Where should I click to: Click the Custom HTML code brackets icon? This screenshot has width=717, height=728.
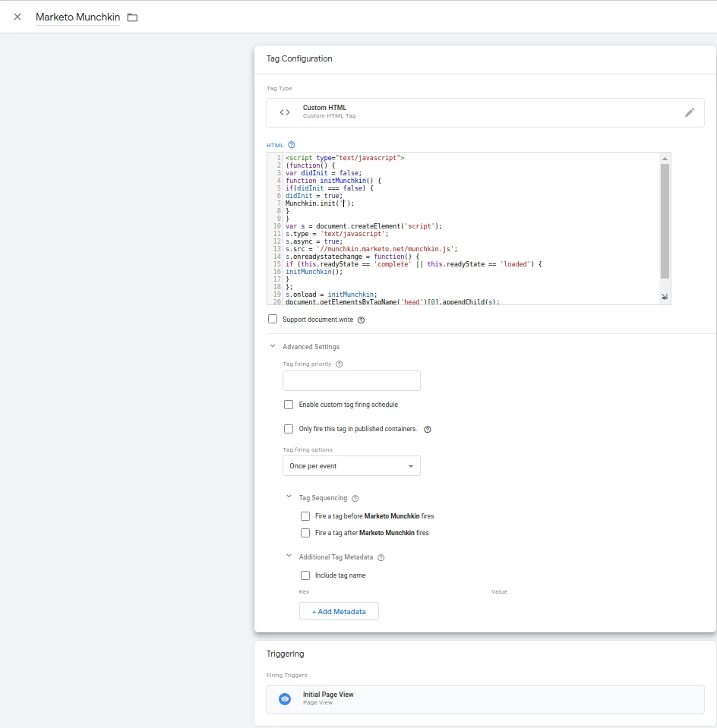click(x=285, y=112)
